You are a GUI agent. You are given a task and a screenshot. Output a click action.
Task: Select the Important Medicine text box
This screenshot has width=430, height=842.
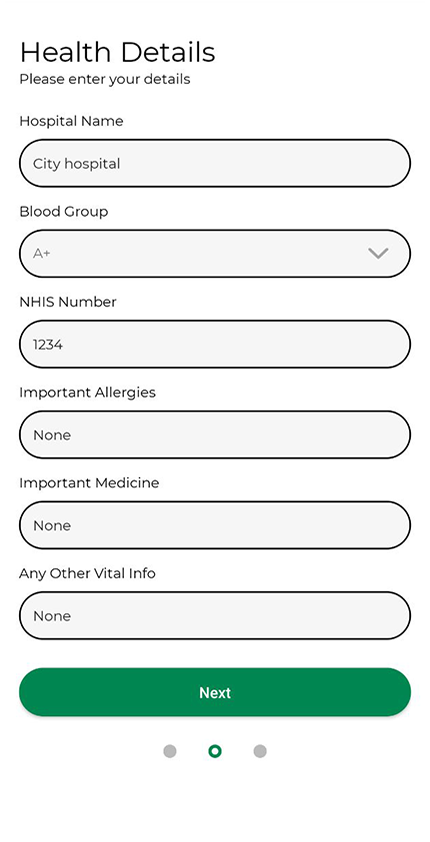[x=215, y=525]
